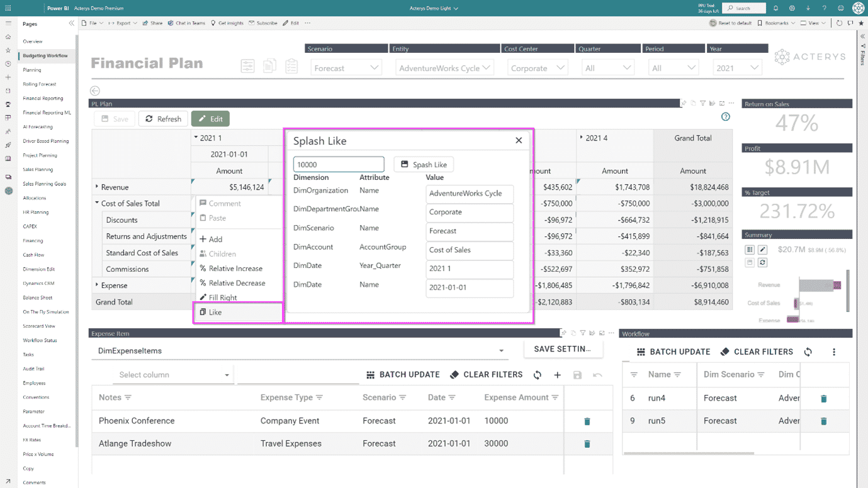Click the back arrow under Financial Plan
Viewport: 868px width, 488px height.
(x=95, y=91)
